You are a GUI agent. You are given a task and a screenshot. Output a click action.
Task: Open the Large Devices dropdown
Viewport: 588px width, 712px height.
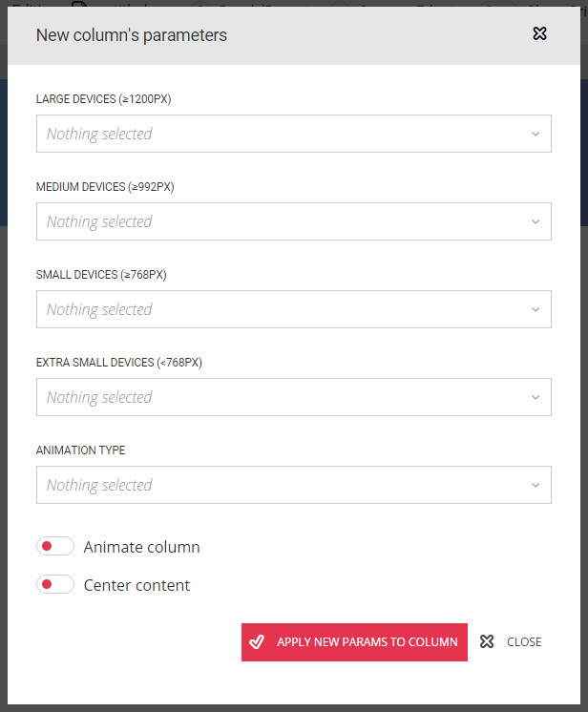293,134
